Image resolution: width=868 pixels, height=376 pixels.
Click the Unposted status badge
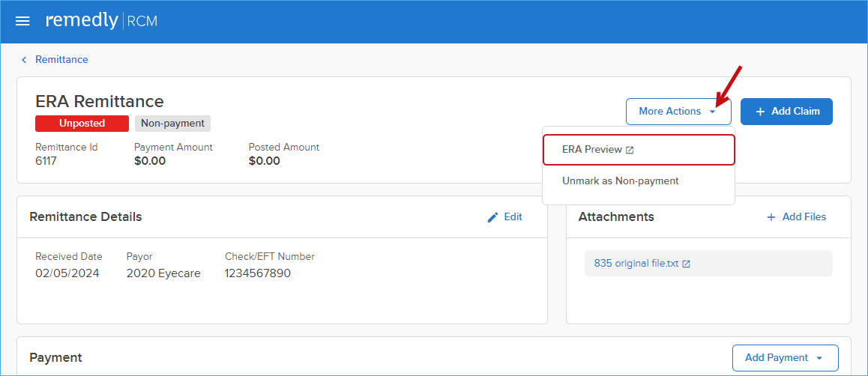click(x=82, y=124)
